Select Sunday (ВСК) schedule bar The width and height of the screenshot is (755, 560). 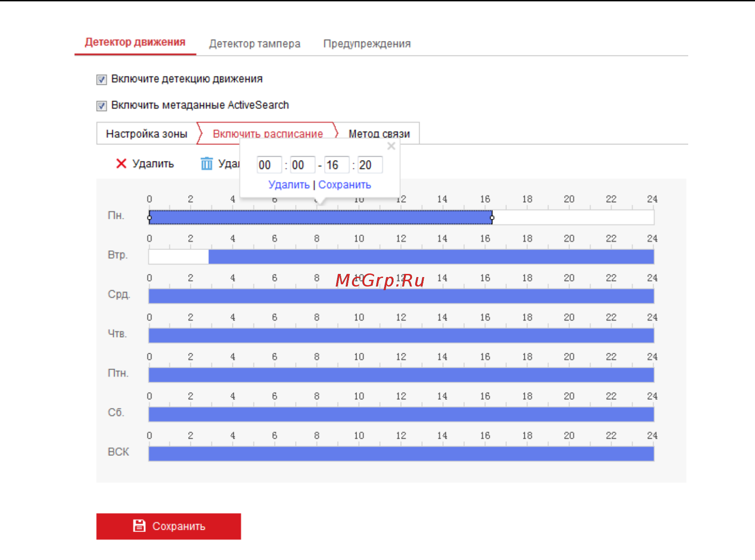tap(401, 454)
